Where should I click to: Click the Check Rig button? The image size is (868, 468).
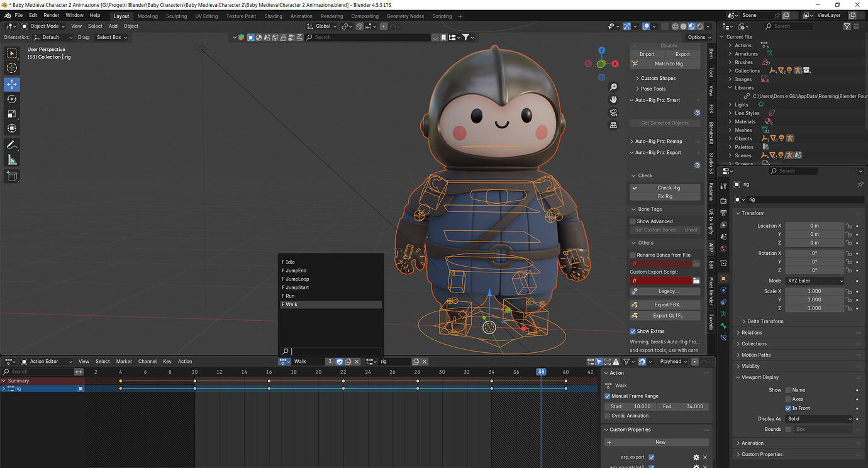click(665, 187)
